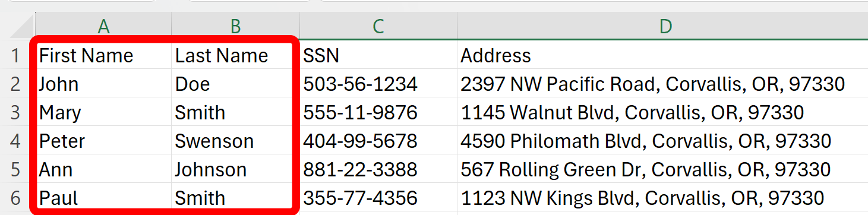Select the cell containing 'Doe'
Viewport: 868px width, 215px height.
click(x=236, y=84)
